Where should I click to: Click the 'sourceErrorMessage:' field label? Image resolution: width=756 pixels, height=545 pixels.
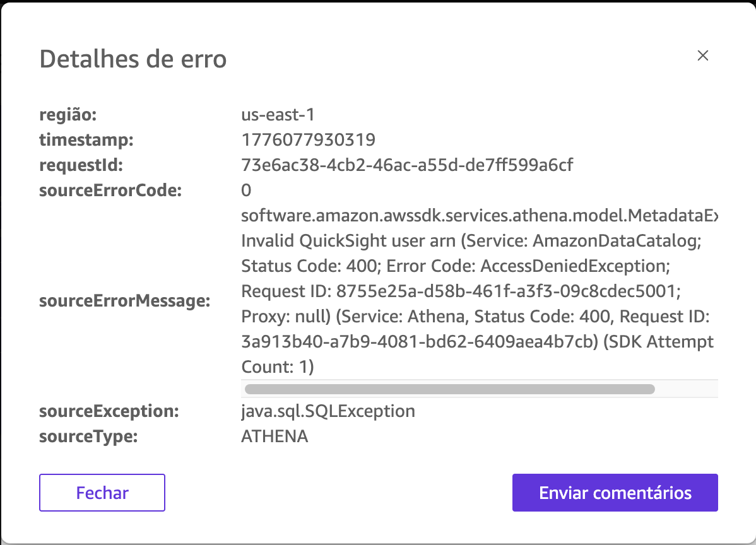click(x=124, y=301)
